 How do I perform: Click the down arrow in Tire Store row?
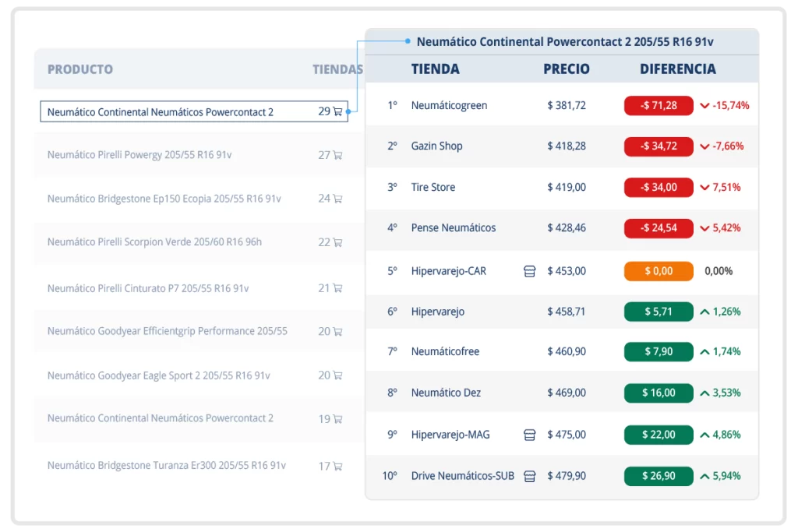(x=704, y=188)
